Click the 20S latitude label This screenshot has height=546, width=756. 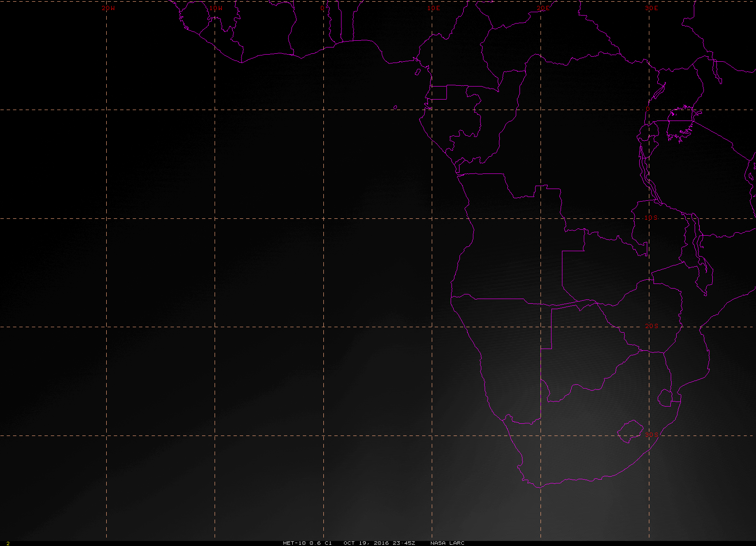coord(651,326)
